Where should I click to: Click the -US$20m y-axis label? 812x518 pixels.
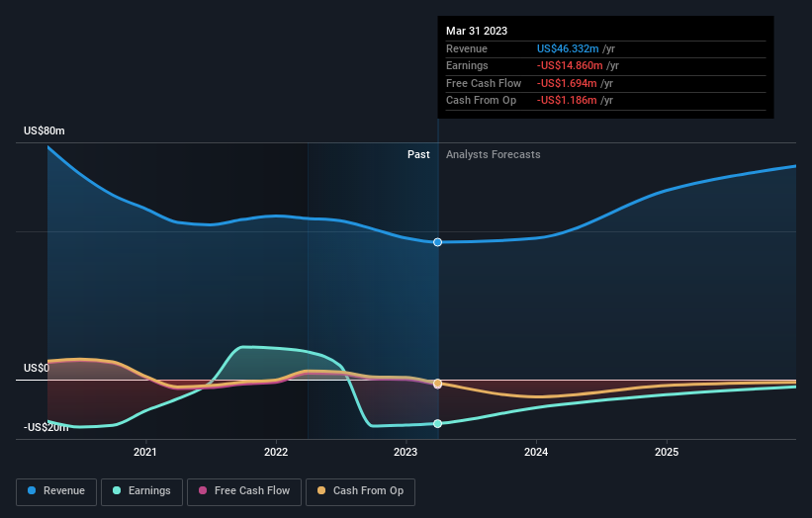(46, 427)
